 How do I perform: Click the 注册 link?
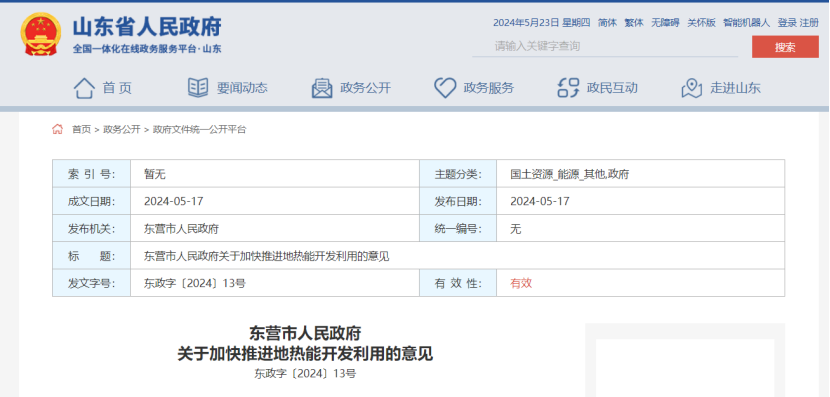(x=809, y=23)
